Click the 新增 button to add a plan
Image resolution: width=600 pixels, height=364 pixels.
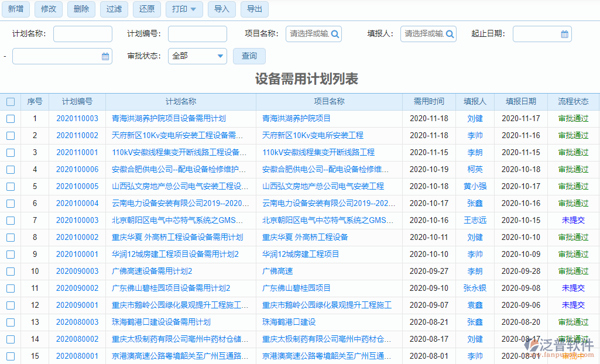tap(15, 9)
